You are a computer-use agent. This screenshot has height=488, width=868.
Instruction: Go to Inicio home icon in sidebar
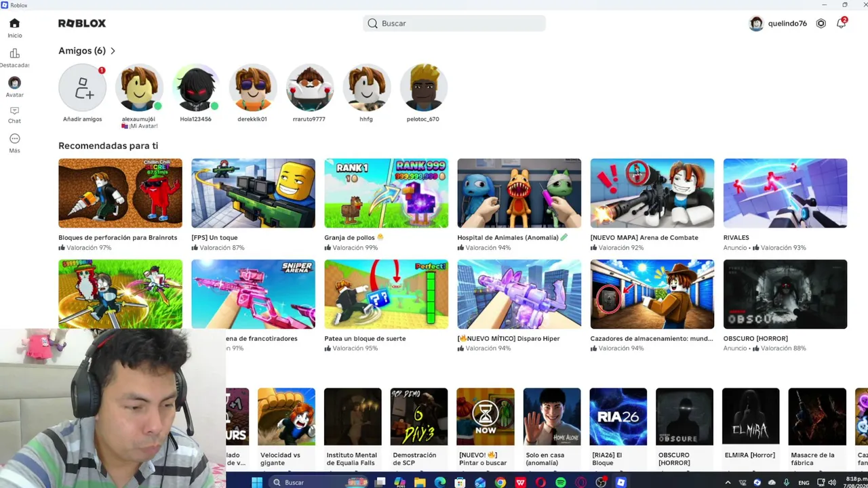(x=14, y=24)
